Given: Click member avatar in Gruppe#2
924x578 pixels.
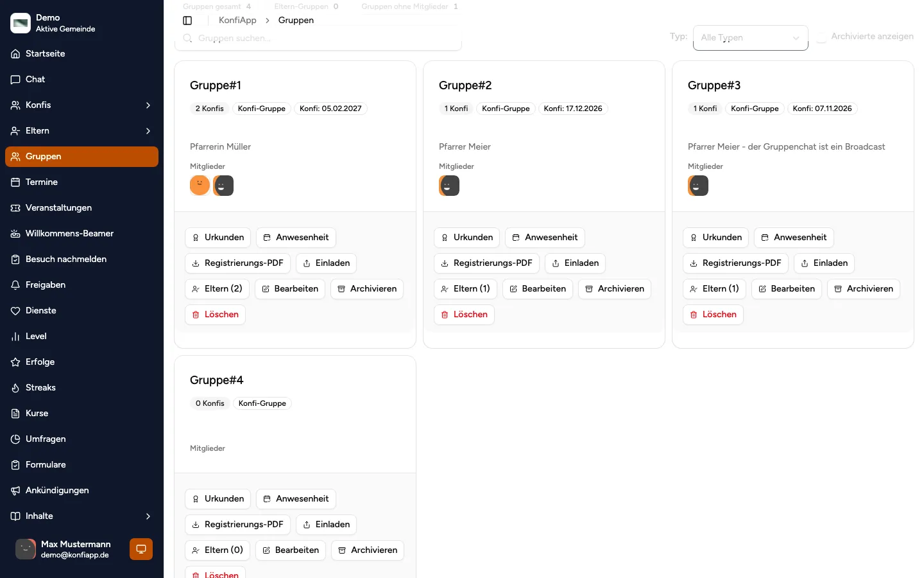Looking at the screenshot, I should [x=449, y=186].
